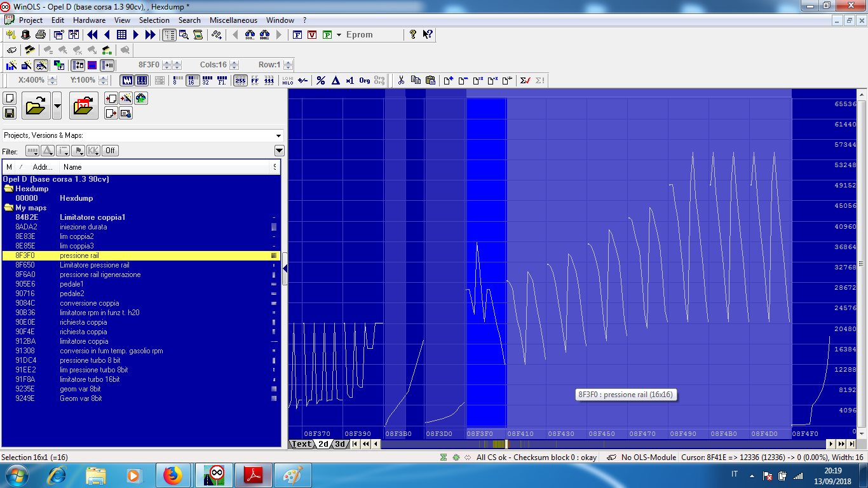Click the Cols:16 stepper arrows

click(234, 65)
